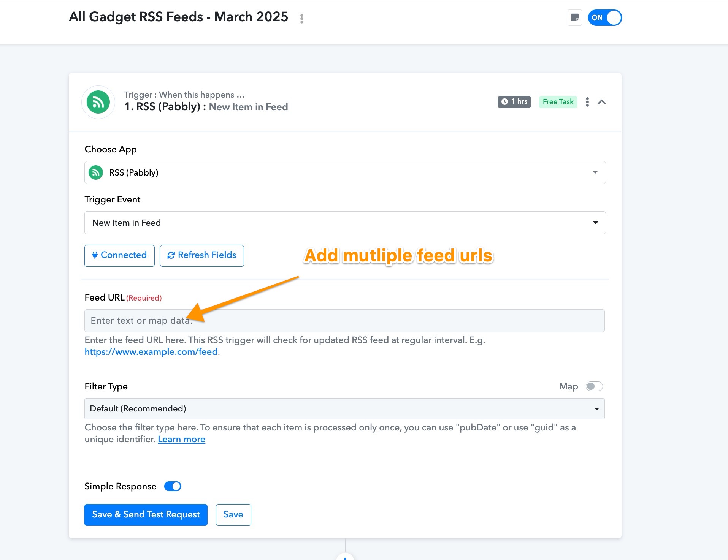Screen dimensions: 728x560
Task: Disable the Simple Response toggle
Action: pos(173,486)
